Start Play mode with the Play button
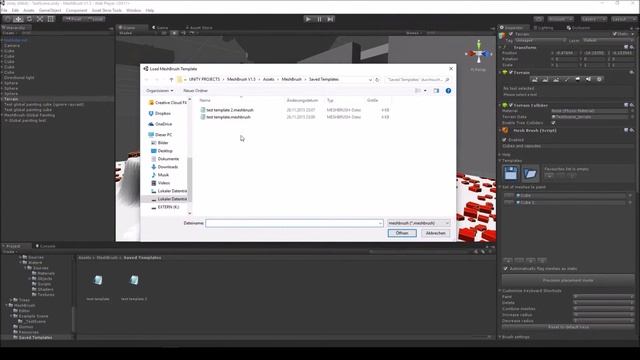 (308, 19)
